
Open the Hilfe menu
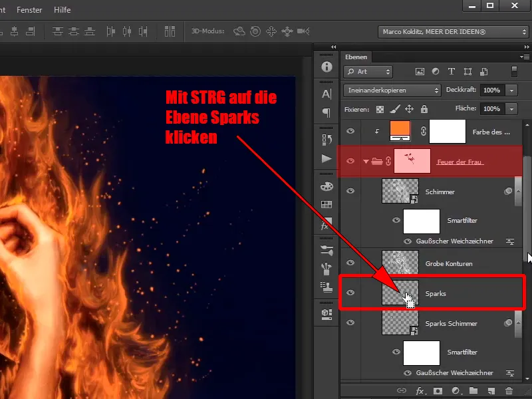point(63,10)
